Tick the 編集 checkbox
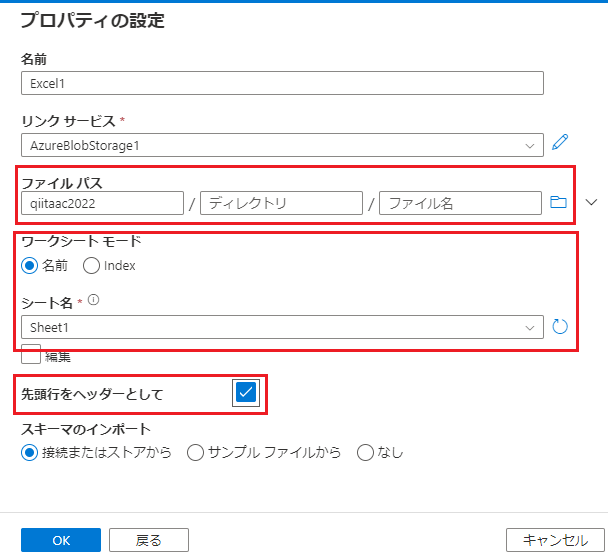This screenshot has width=608, height=557. 31,354
